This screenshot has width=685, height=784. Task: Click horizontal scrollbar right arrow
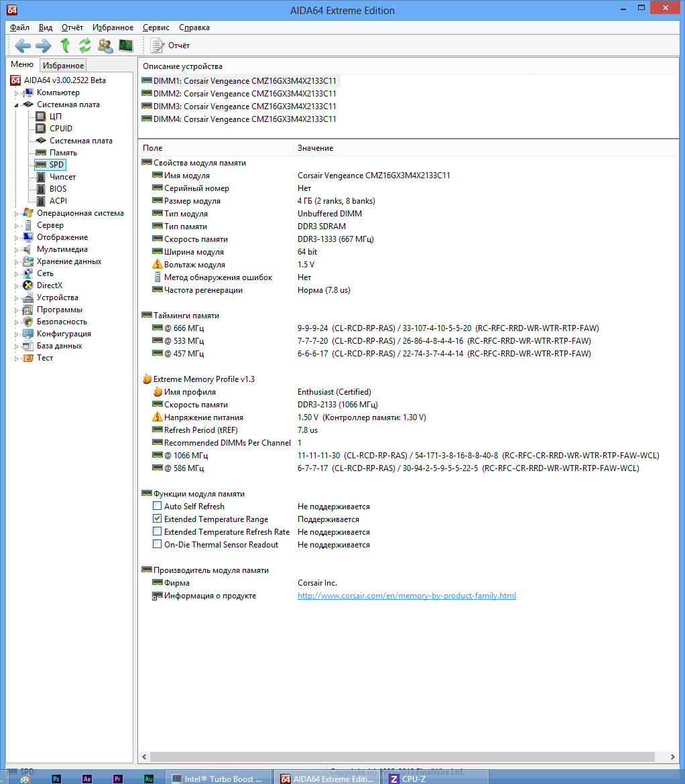[x=672, y=757]
